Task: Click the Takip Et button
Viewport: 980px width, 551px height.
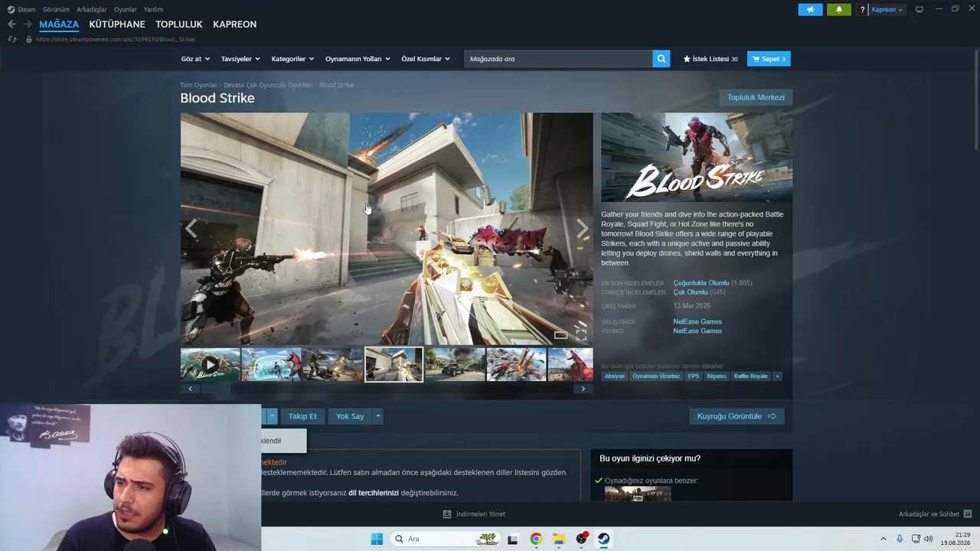Action: [302, 416]
